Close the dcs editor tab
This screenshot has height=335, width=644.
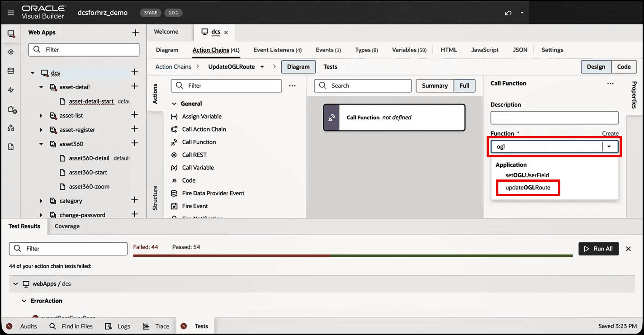point(226,32)
